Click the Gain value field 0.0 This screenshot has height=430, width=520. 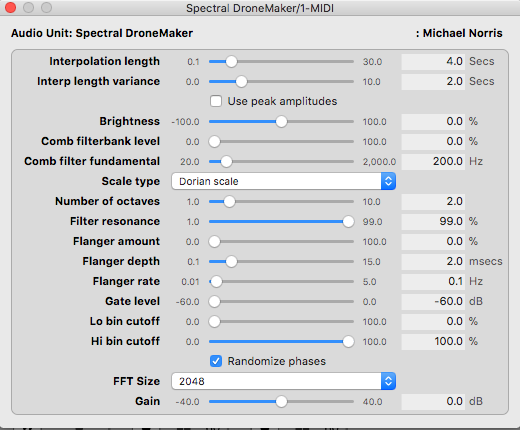[x=433, y=402]
